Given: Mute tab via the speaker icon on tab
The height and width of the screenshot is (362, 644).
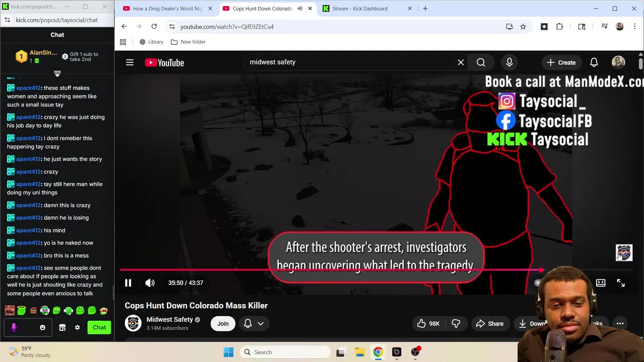Looking at the screenshot, I should (x=300, y=9).
